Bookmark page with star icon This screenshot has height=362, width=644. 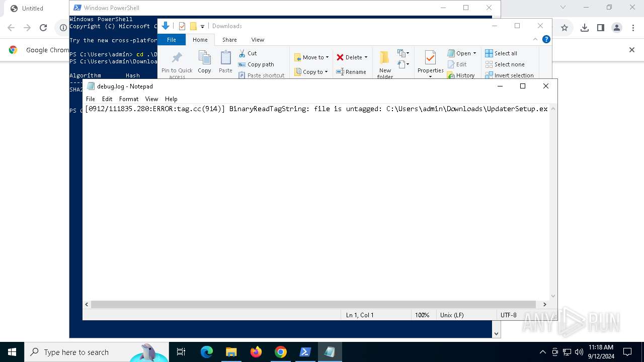pyautogui.click(x=565, y=28)
